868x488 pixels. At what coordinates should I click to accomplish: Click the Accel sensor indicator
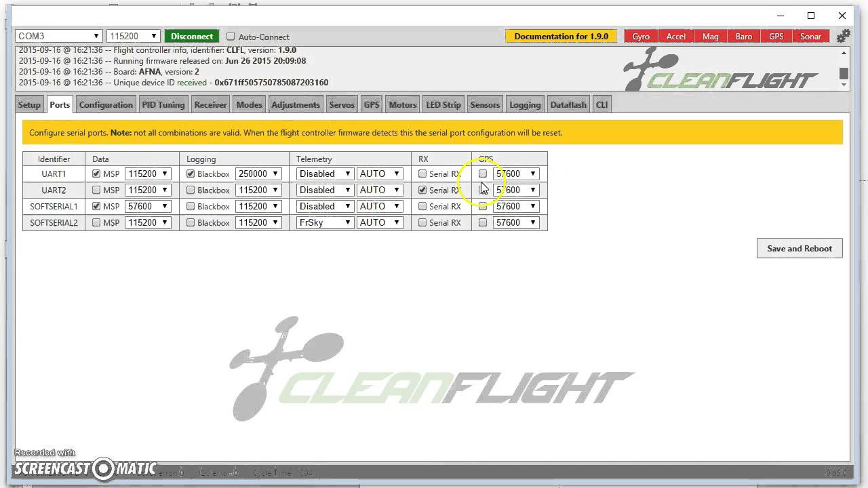tap(675, 37)
